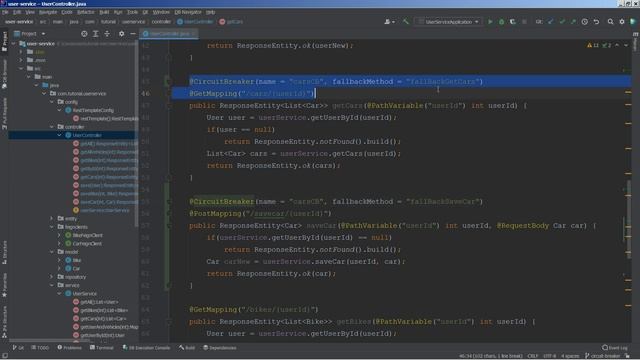Stop the running process

524,22
